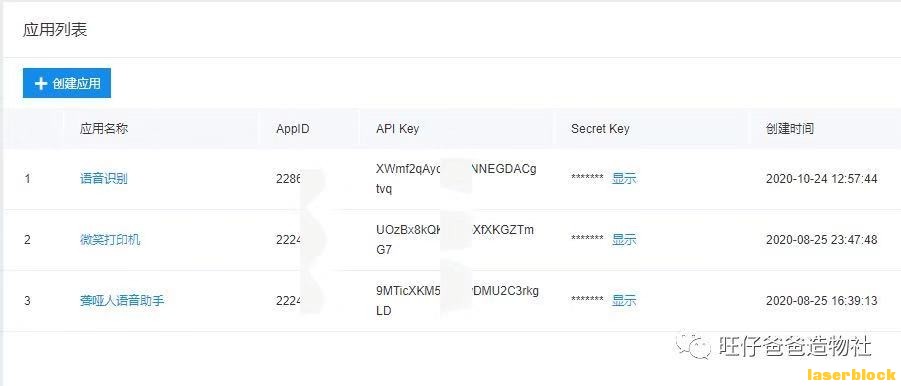901x386 pixels.
Task: Click the creation time 2020-10-24 12:57:44
Action: pos(822,179)
